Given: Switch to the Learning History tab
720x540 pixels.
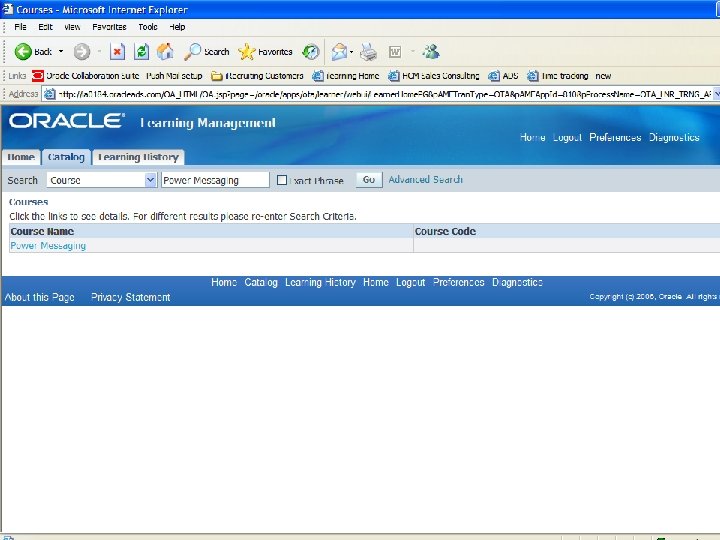Looking at the screenshot, I should point(138,157).
